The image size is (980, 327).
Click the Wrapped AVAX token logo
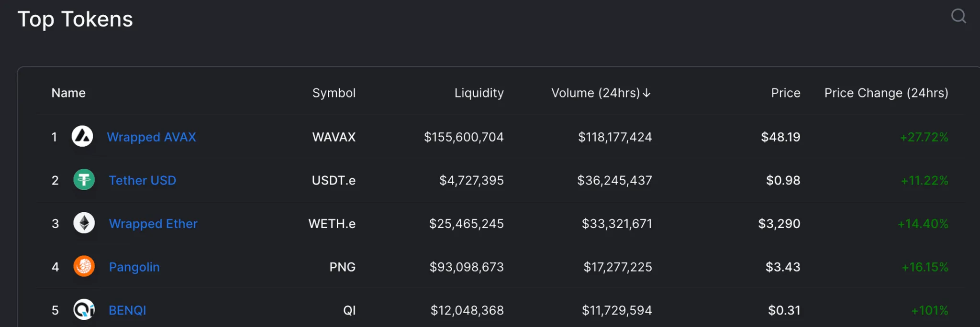[82, 137]
